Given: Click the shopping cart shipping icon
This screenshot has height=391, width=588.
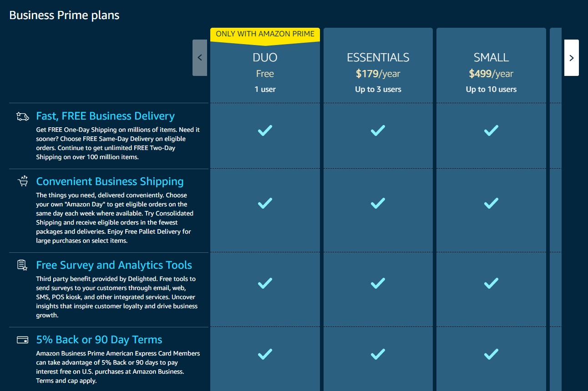Looking at the screenshot, I should coord(23,181).
